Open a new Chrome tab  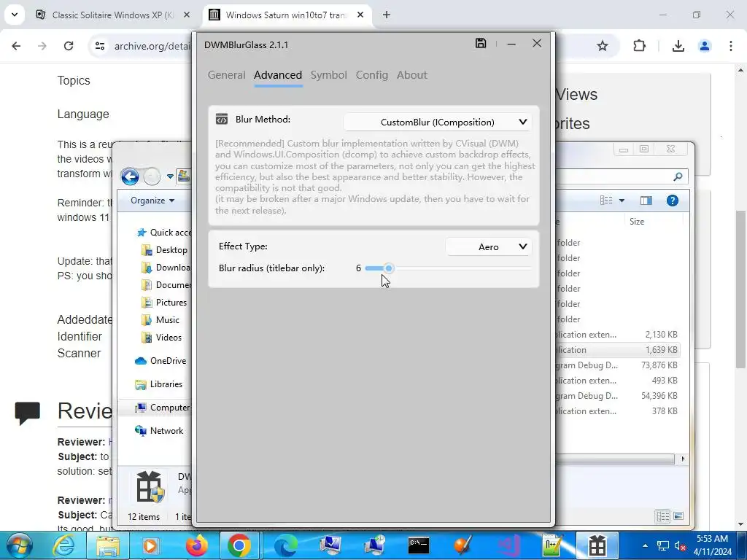(387, 15)
